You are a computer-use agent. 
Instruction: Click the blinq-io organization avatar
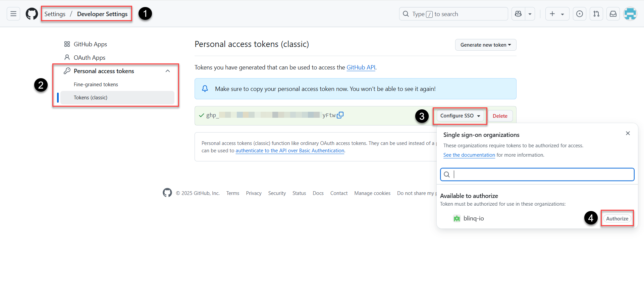tap(457, 218)
